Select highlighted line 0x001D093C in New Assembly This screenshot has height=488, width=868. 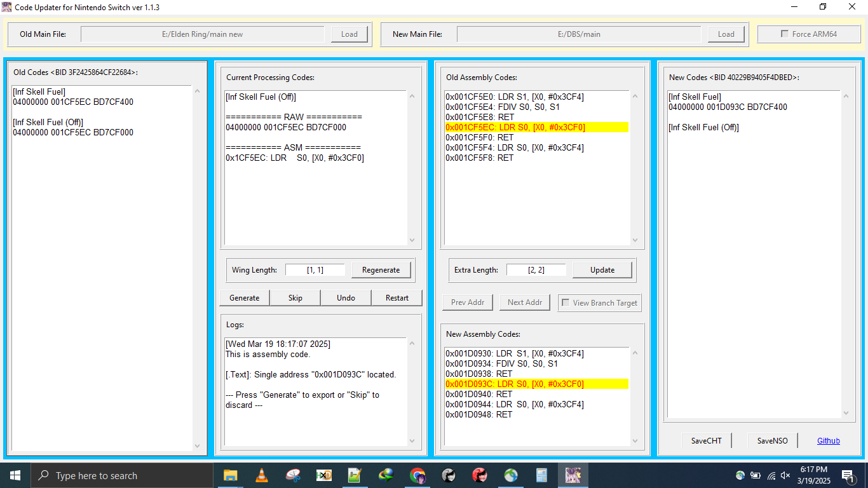click(537, 384)
